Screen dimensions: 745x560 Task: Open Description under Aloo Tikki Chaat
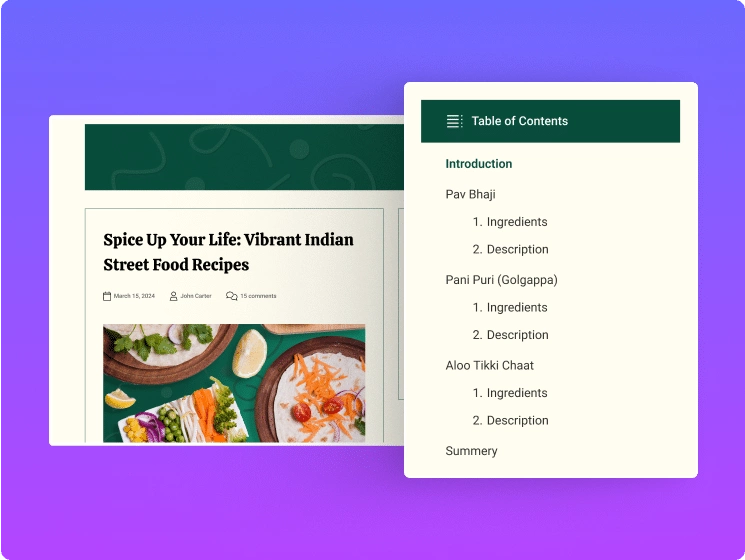pos(517,420)
